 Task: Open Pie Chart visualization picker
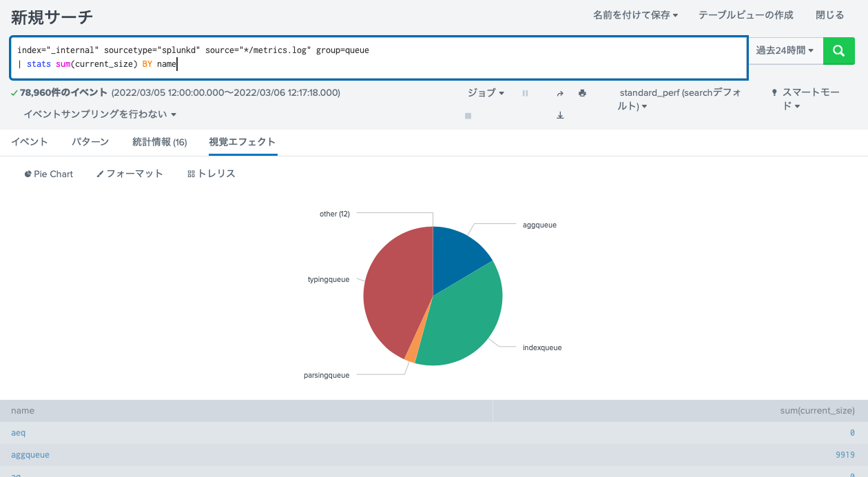[49, 174]
